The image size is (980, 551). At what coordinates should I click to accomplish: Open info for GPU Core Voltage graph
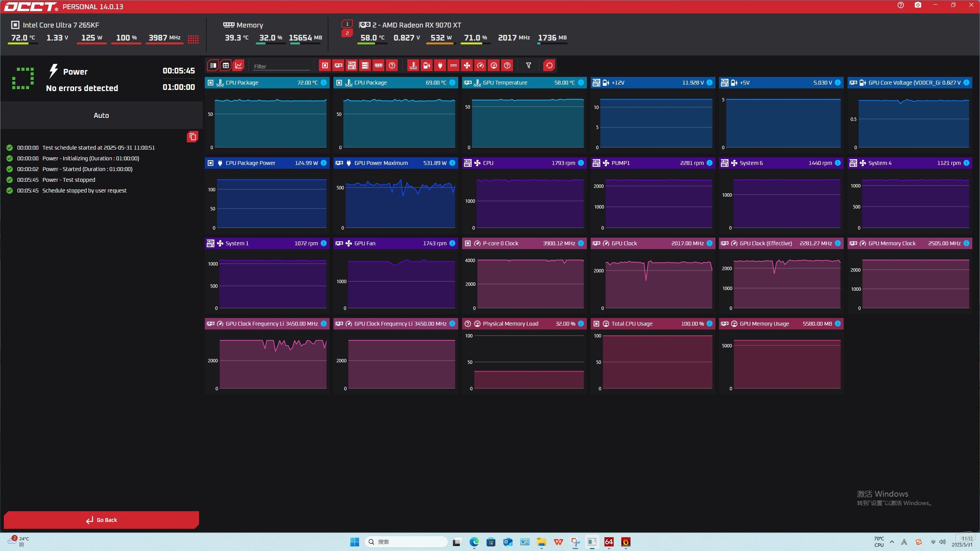[967, 83]
